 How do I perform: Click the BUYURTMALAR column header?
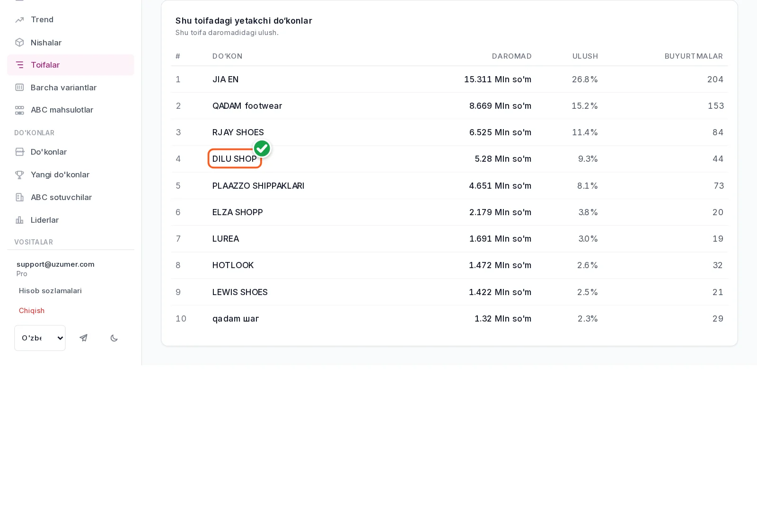(x=694, y=56)
